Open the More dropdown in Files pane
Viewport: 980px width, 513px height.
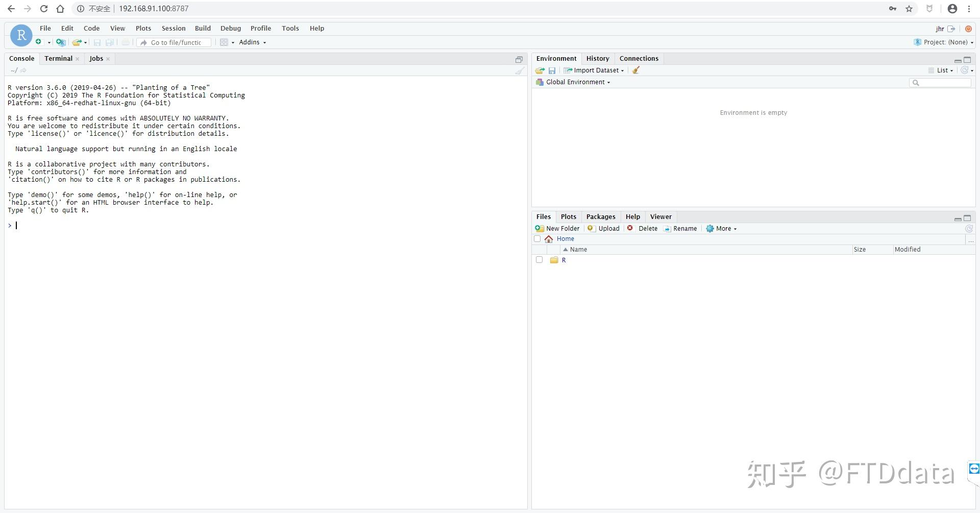[x=721, y=228]
